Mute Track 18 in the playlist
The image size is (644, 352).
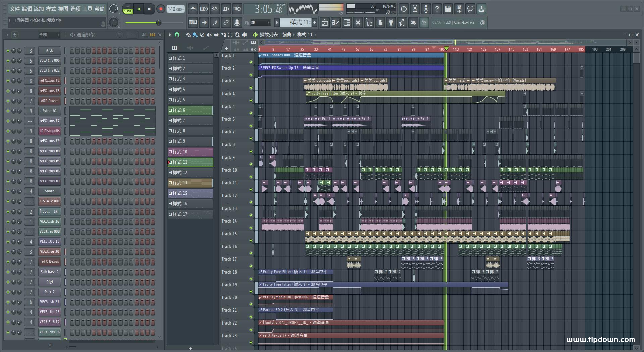251,279
